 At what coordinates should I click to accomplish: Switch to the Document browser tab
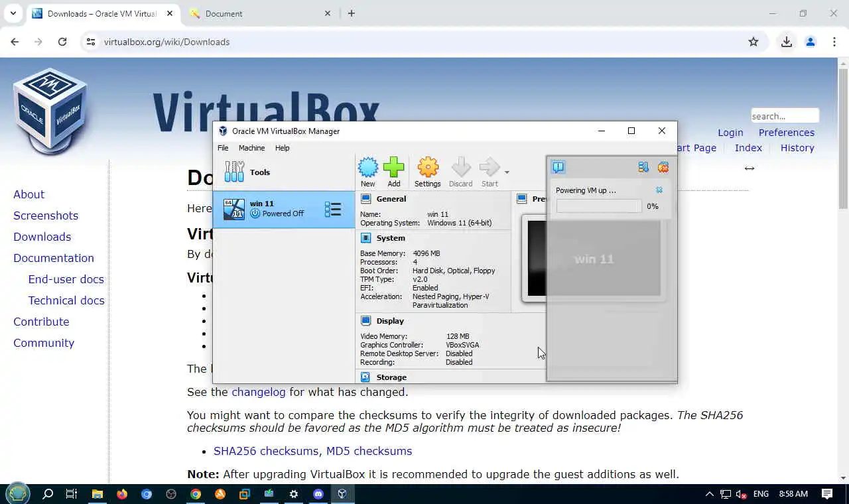click(x=259, y=13)
